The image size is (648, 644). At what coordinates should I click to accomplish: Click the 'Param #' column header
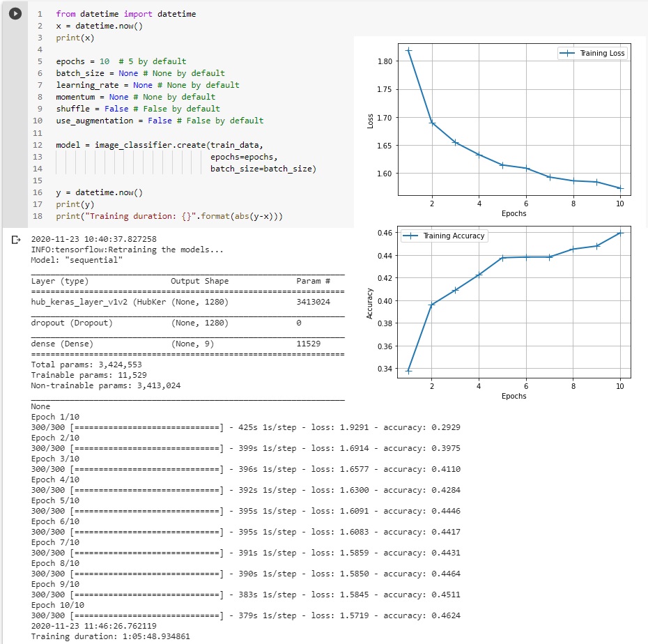(314, 281)
